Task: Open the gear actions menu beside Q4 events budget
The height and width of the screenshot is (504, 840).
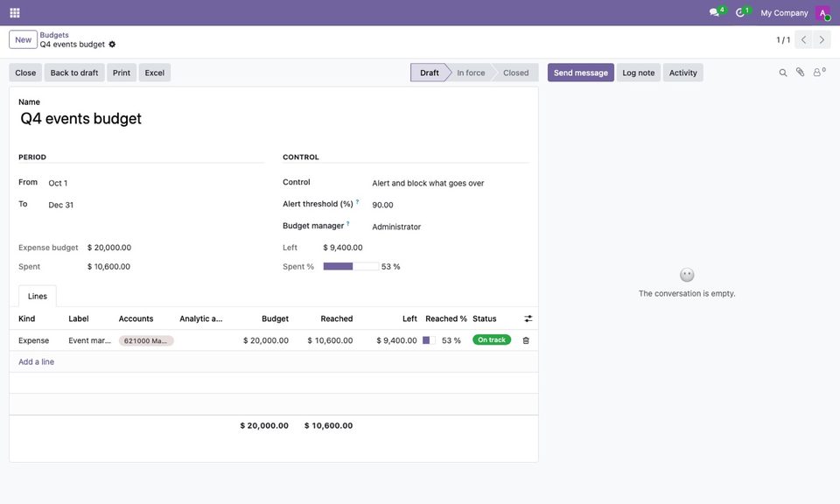Action: click(112, 45)
